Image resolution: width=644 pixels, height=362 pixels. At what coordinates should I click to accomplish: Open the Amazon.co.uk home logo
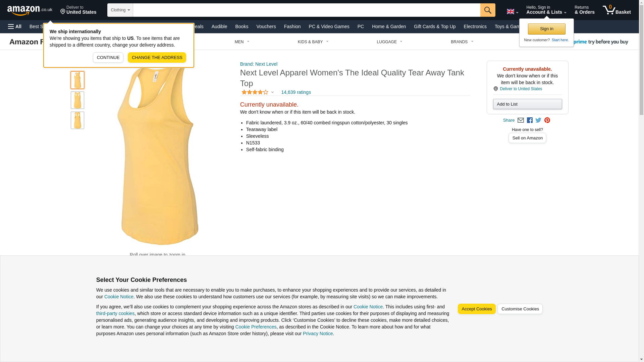click(x=30, y=10)
